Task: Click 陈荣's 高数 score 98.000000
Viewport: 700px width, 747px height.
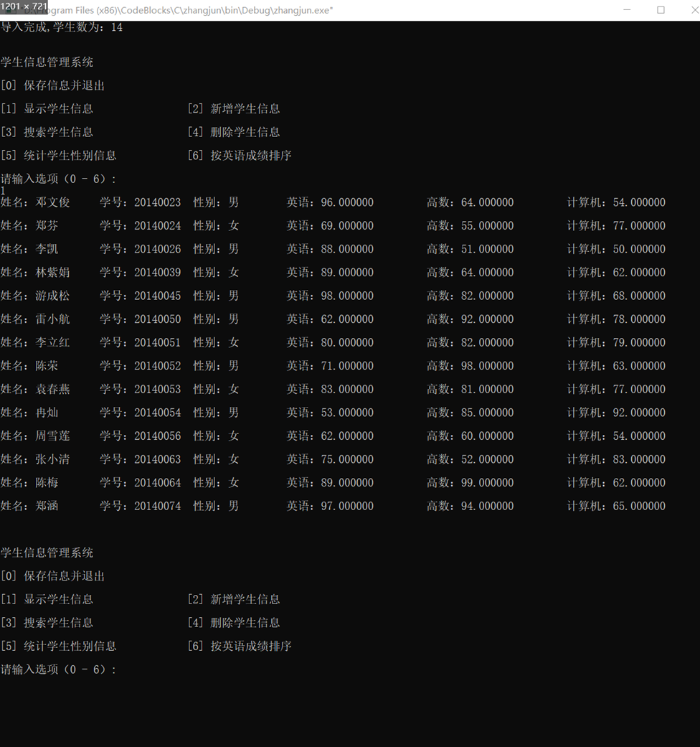Action: 487,366
